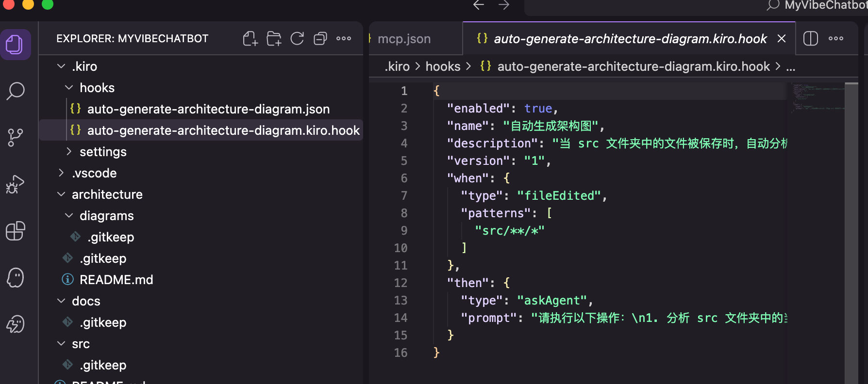Click hooks in the breadcrumb path

pos(443,66)
